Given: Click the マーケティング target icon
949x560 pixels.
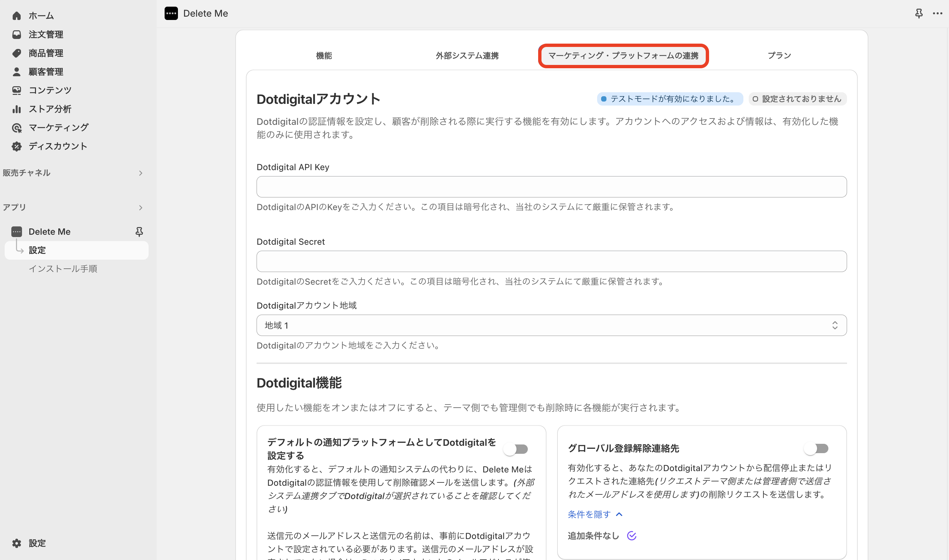Looking at the screenshot, I should point(17,128).
